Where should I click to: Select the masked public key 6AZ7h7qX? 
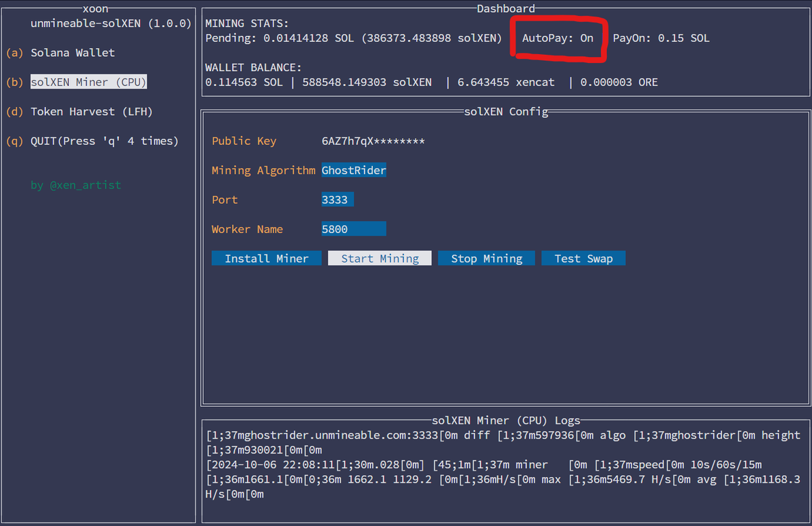pyautogui.click(x=374, y=141)
